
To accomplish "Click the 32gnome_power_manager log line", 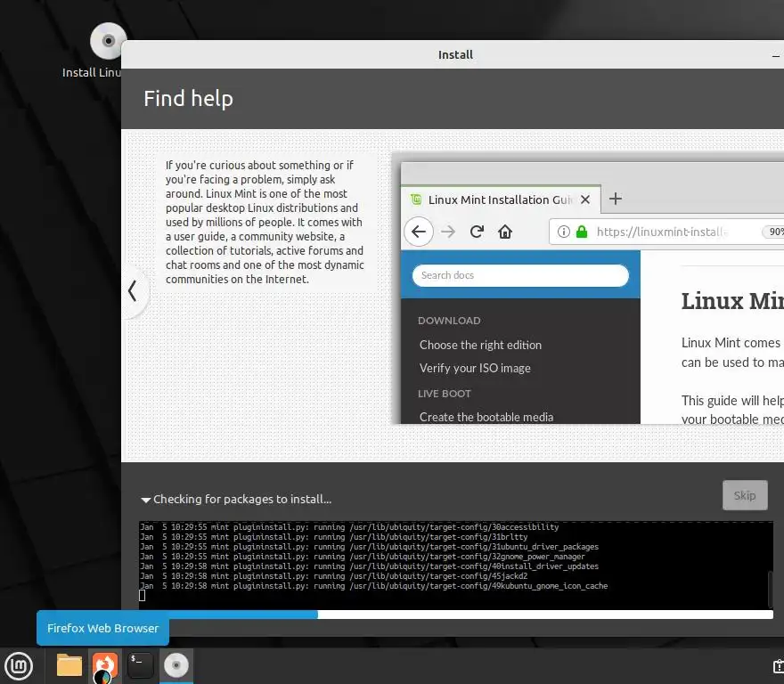I will coord(363,557).
